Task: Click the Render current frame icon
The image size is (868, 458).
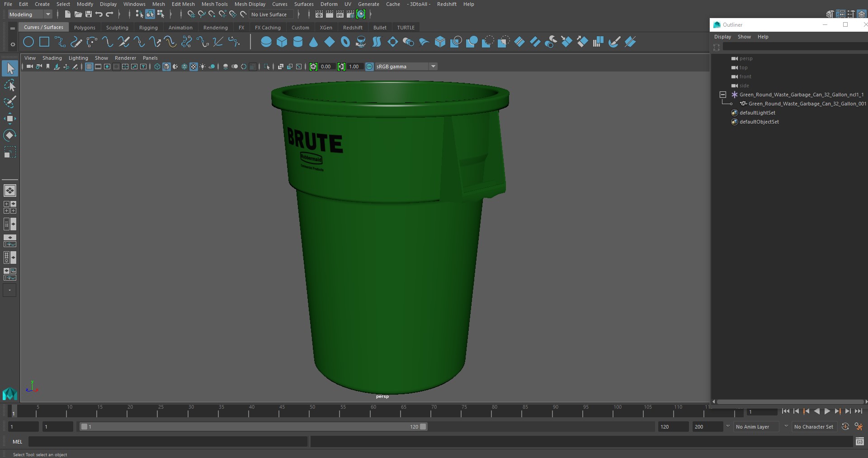Action: (330, 14)
